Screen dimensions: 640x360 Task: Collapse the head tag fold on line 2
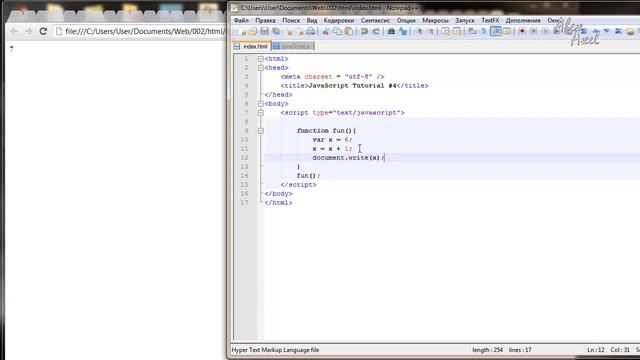click(260, 68)
